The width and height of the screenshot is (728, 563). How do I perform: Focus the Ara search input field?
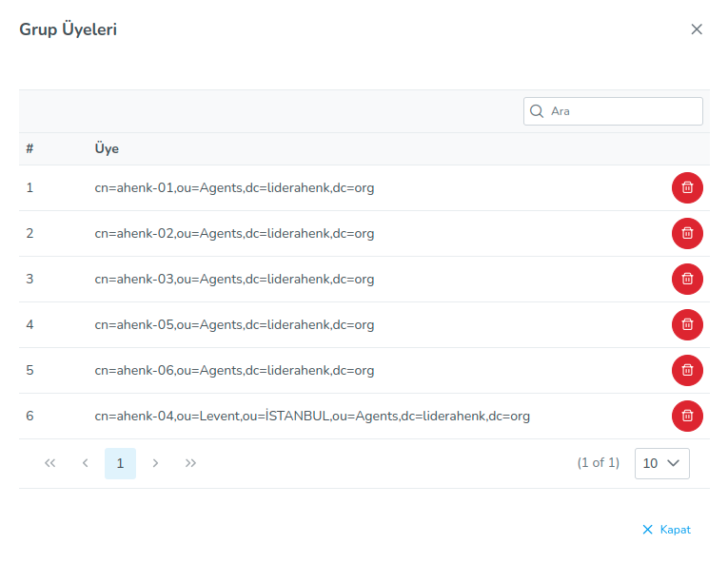pos(623,111)
